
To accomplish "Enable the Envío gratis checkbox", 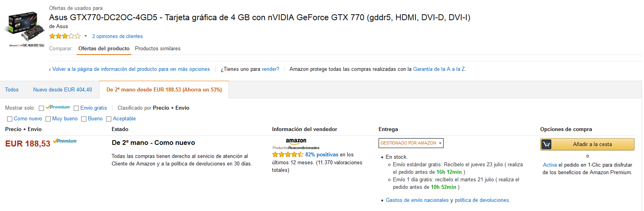I will click(x=76, y=108).
